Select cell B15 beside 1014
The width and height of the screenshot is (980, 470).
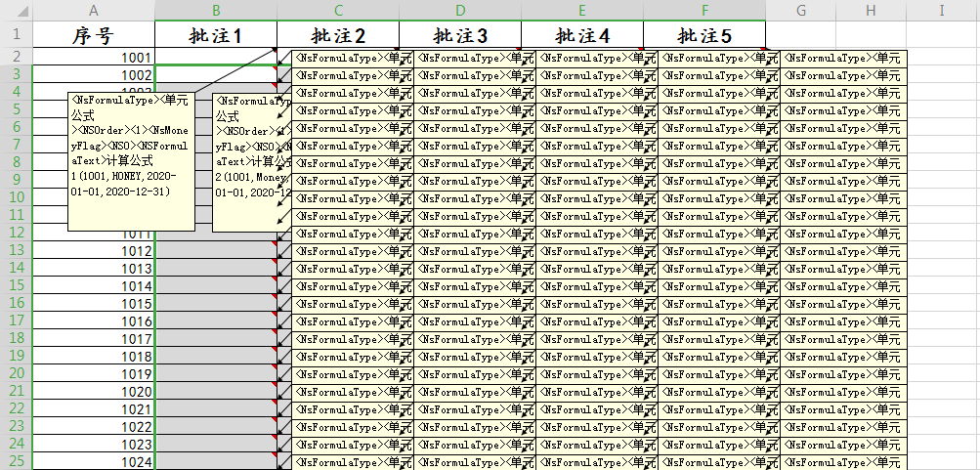click(216, 285)
